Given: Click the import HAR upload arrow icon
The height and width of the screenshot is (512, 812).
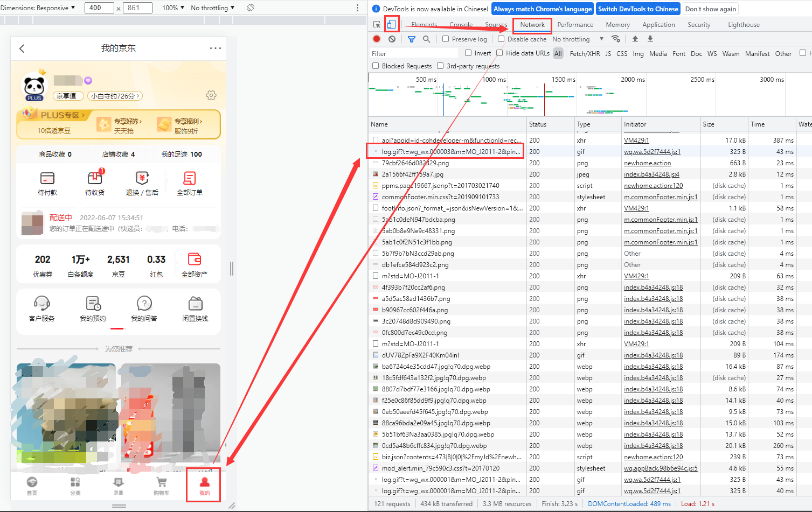Looking at the screenshot, I should click(635, 39).
